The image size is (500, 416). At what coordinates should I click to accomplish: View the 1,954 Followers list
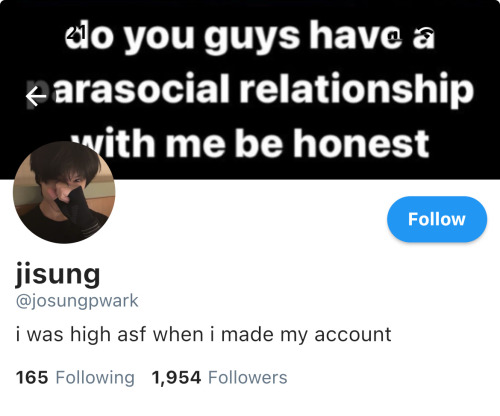219,377
